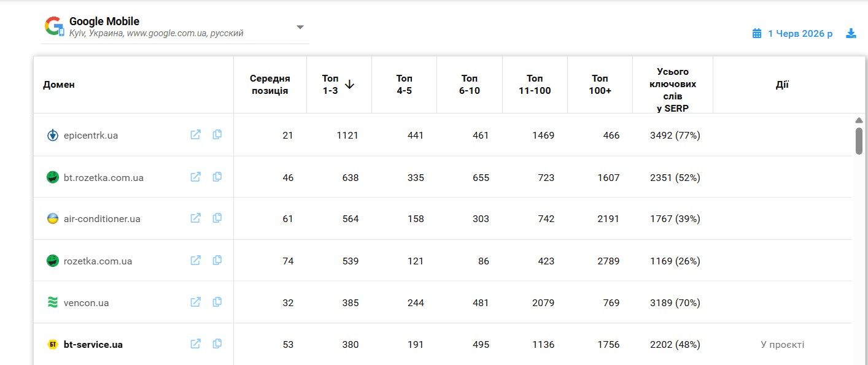Click the air-conditioner.ua domain name
868x365 pixels.
(102, 218)
